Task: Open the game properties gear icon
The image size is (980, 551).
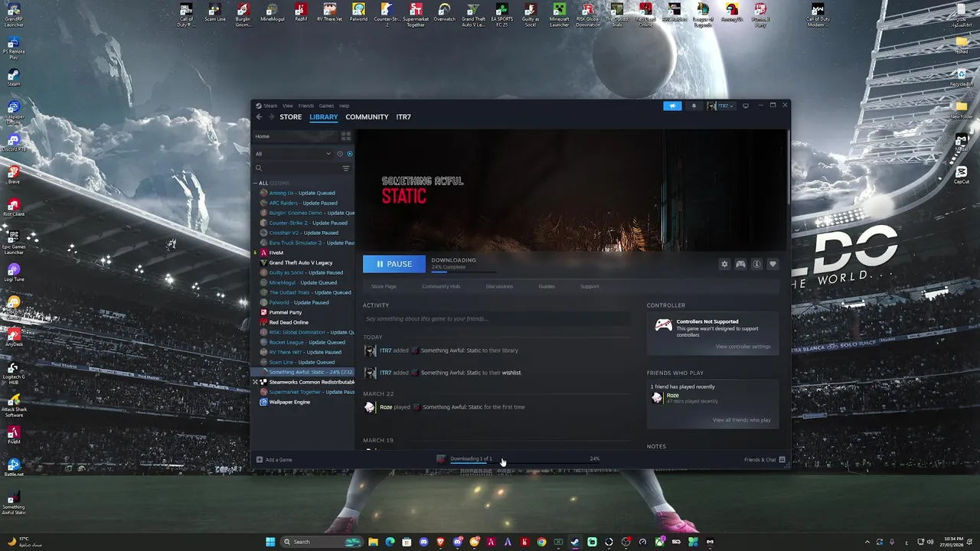Action: (x=724, y=264)
